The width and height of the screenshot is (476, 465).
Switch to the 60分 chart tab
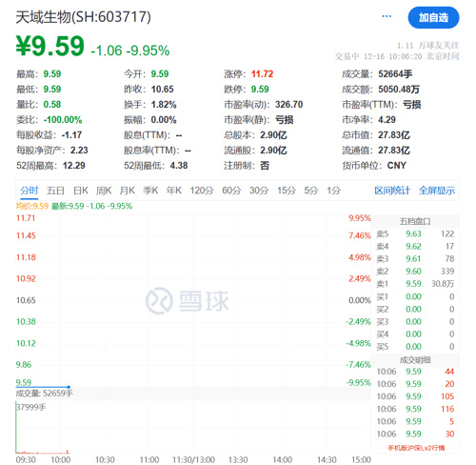pyautogui.click(x=231, y=191)
